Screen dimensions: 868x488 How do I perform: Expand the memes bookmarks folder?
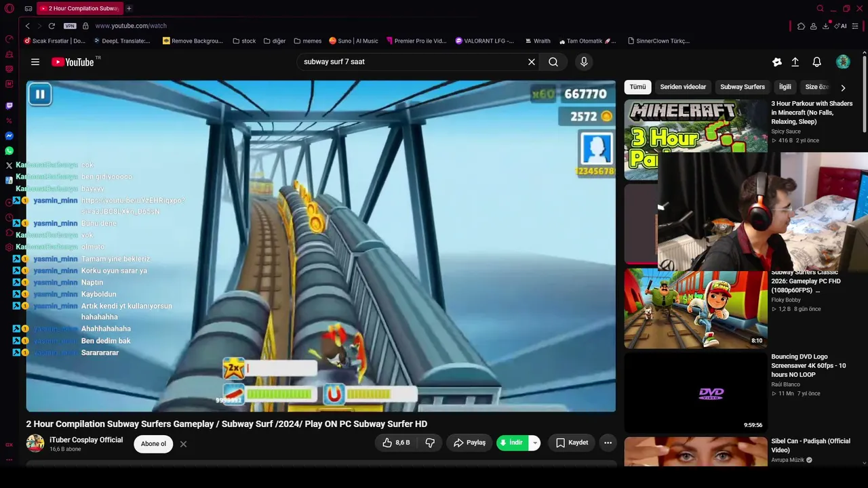[x=307, y=41]
